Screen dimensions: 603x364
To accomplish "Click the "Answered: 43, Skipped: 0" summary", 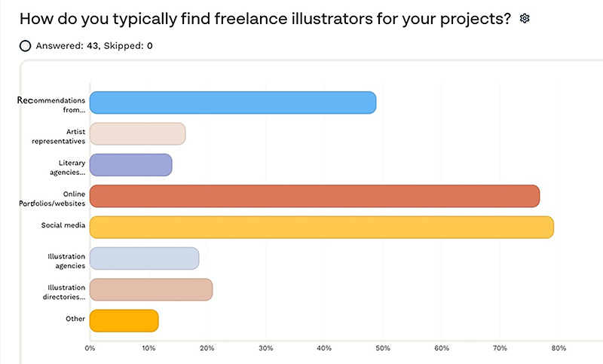I will click(x=94, y=46).
